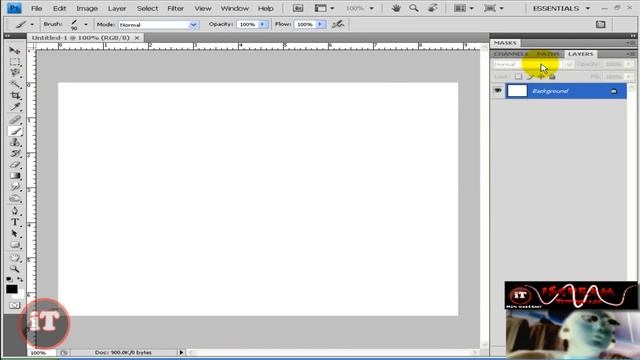Open the Window menu

(x=235, y=8)
